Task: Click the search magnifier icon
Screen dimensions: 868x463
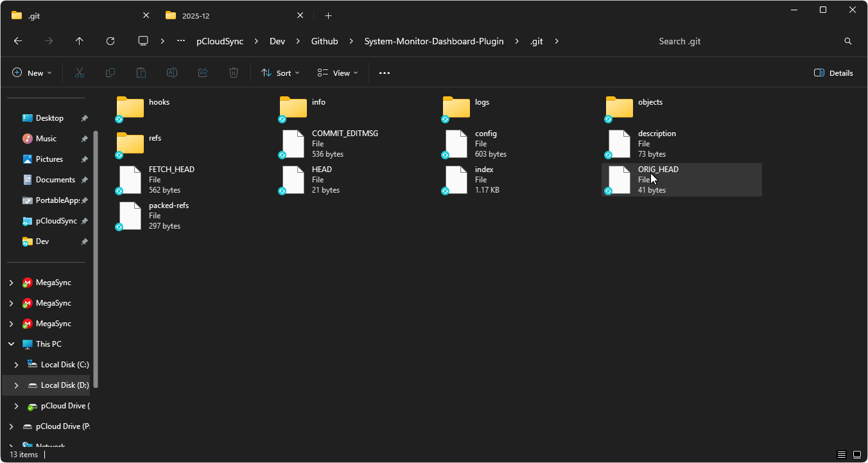Action: [x=847, y=41]
